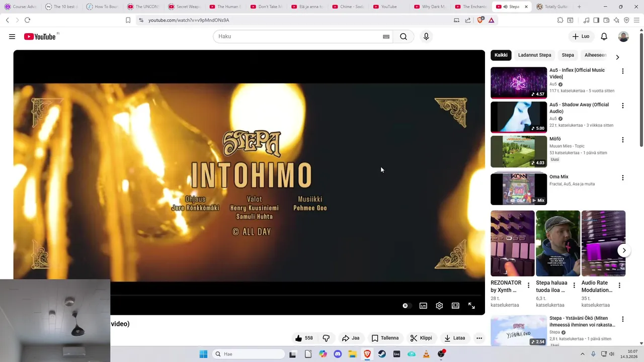Open Au5 - Shadow Away title link

coord(579,108)
